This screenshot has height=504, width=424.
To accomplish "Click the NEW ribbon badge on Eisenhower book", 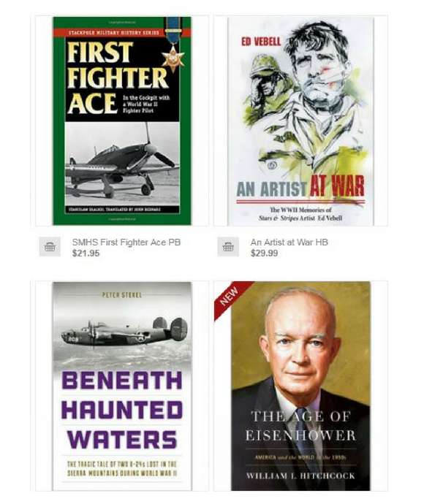I will click(232, 297).
